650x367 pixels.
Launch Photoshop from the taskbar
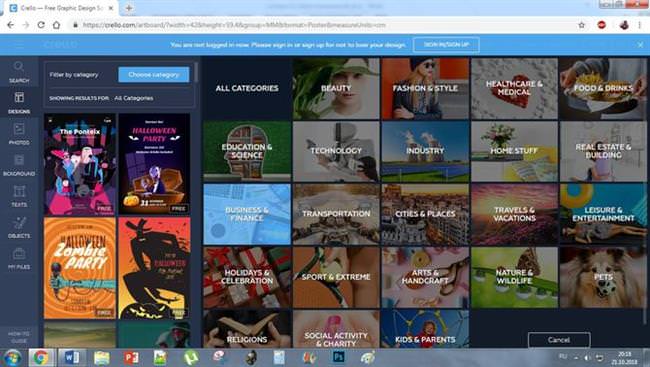pos(339,357)
